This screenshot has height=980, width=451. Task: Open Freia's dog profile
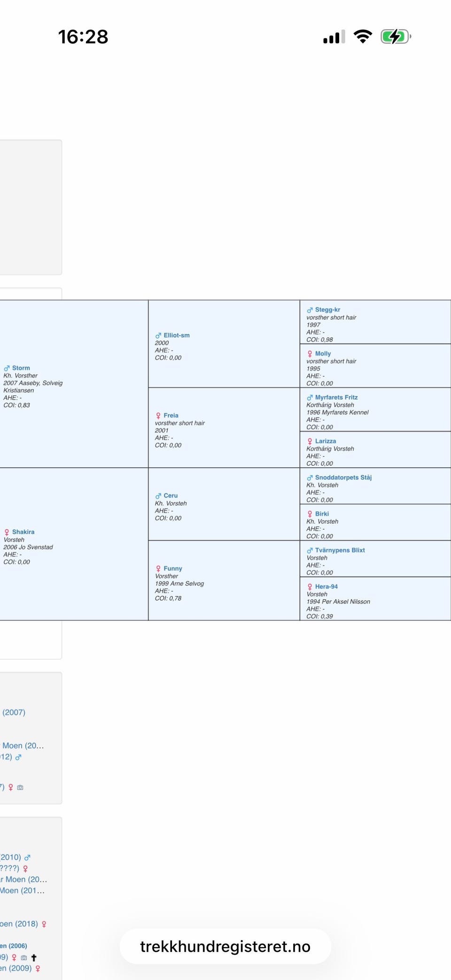pyautogui.click(x=171, y=416)
